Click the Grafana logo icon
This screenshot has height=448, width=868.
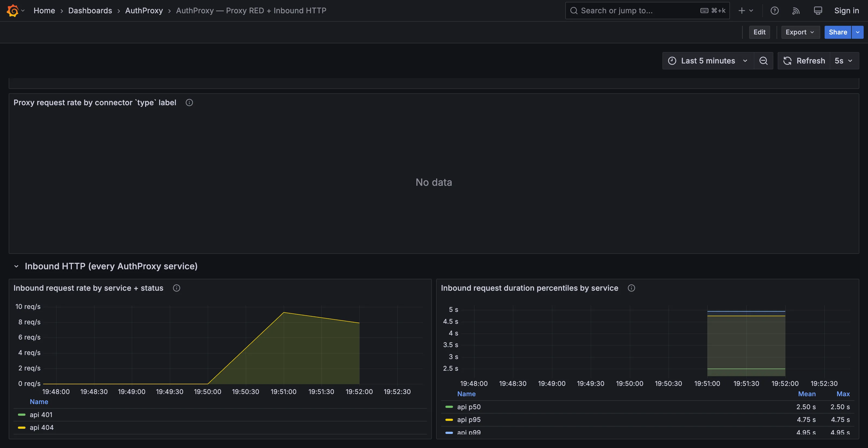tap(12, 11)
